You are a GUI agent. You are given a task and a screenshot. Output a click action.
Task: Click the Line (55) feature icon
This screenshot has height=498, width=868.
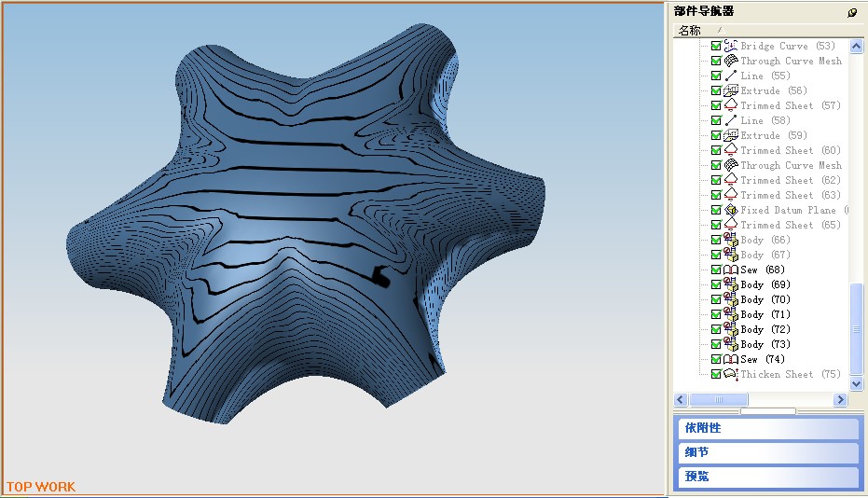731,76
